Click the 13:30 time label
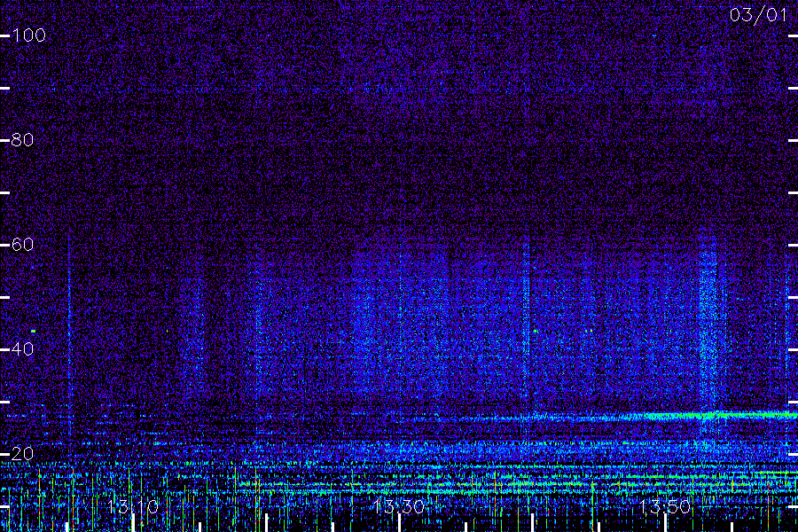Viewport: 798px width, 532px height. 399,507
